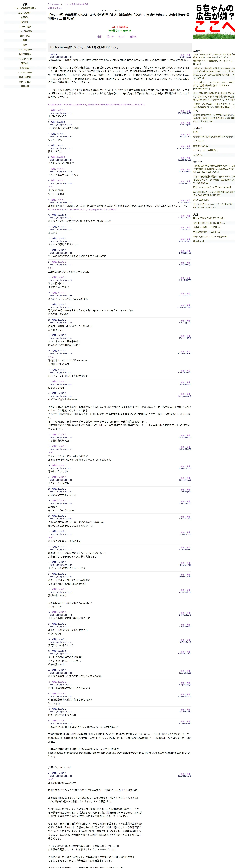This screenshot has width=235, height=868.
Task: Open the 自己紹介 board in the sidebar
Action: tap(25, 18)
